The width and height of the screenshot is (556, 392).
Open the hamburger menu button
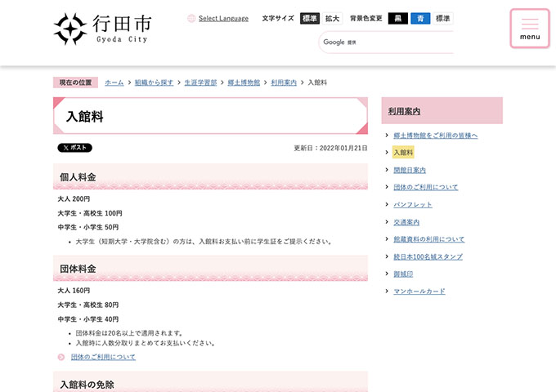[530, 29]
